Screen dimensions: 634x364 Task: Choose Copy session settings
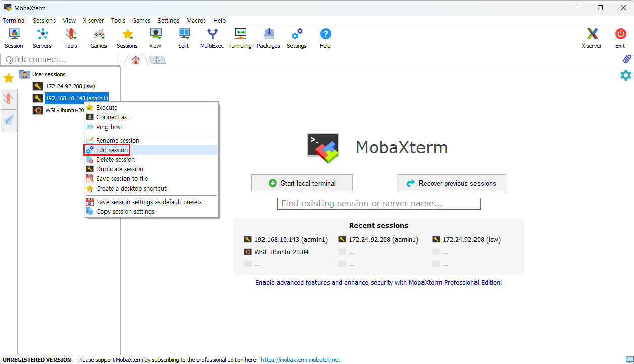tap(151, 212)
